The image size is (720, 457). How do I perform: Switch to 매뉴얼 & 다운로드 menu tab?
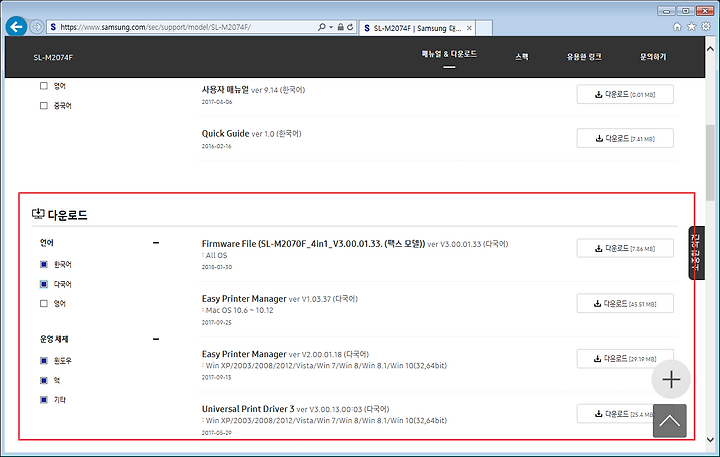(449, 54)
